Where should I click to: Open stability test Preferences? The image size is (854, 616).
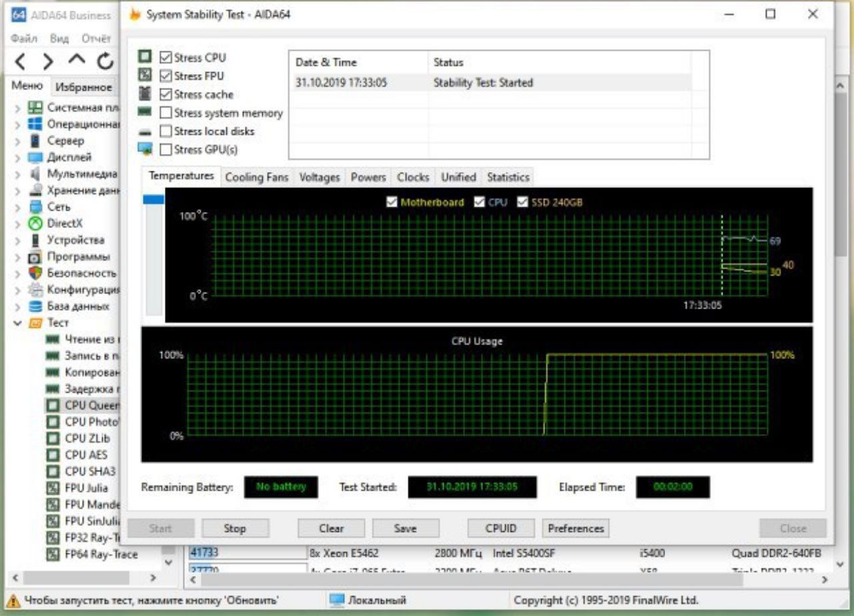click(576, 529)
